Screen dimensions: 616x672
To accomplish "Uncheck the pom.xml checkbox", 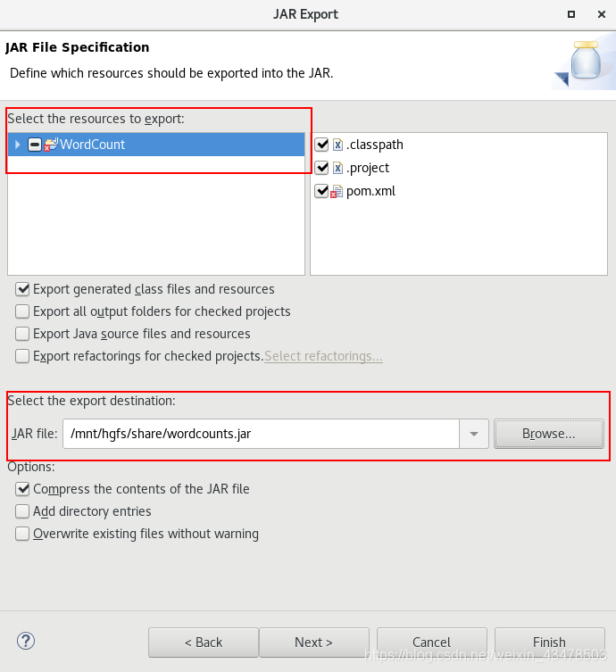I will (x=321, y=191).
